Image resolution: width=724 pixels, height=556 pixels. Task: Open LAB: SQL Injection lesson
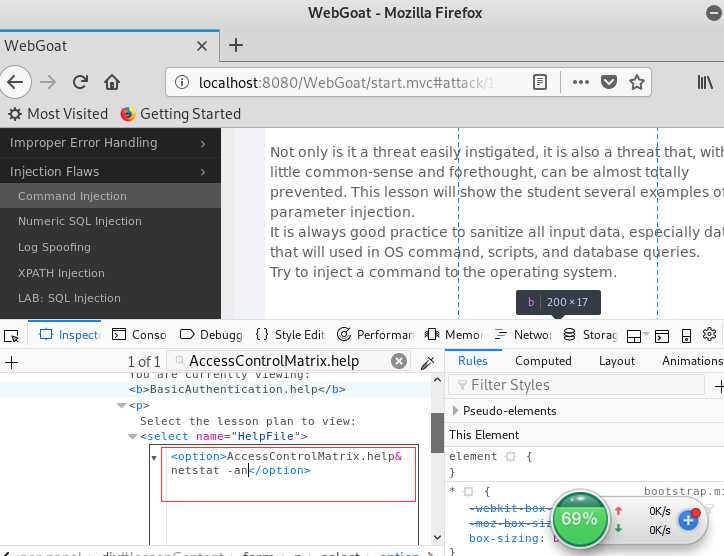pos(69,298)
